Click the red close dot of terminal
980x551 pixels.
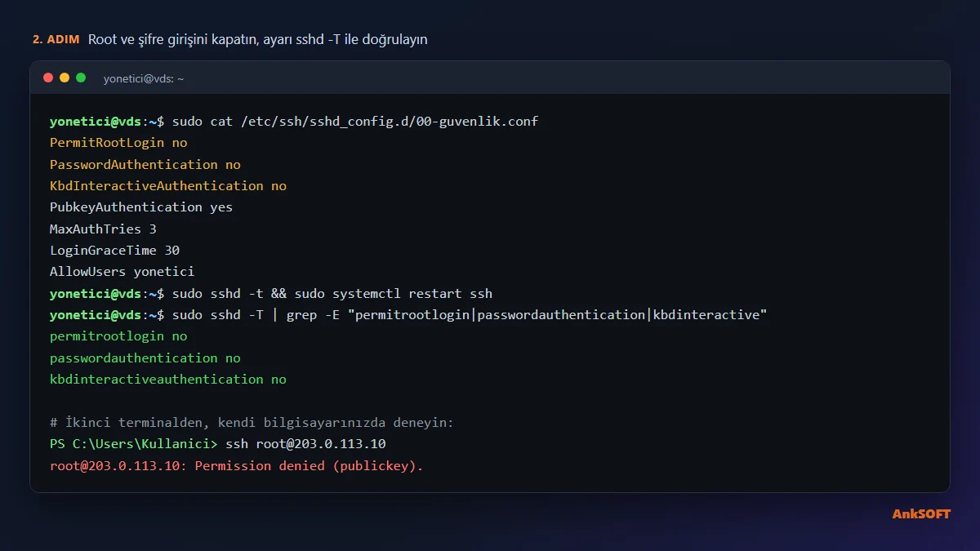[x=48, y=78]
